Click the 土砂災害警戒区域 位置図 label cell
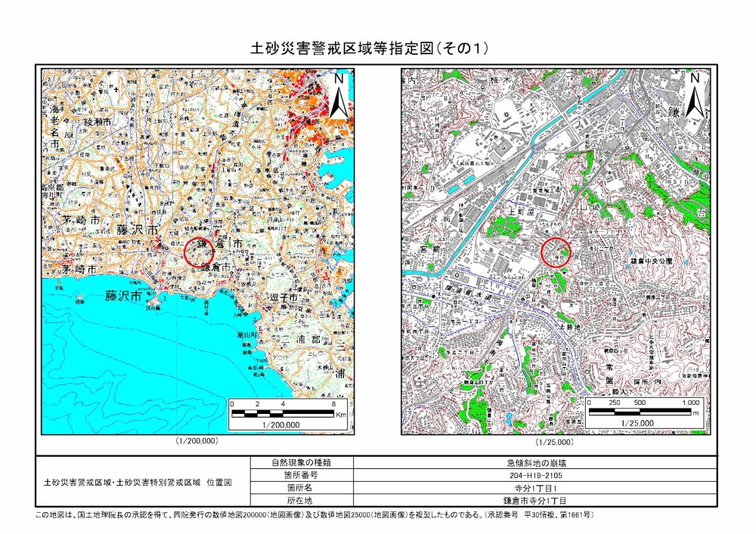The image size is (756, 534). click(x=143, y=481)
